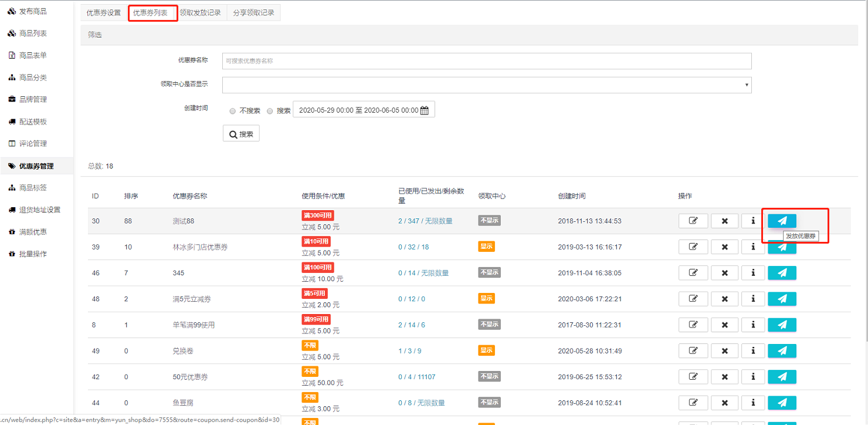
Task: Show info for coupon 345
Action: coord(753,273)
